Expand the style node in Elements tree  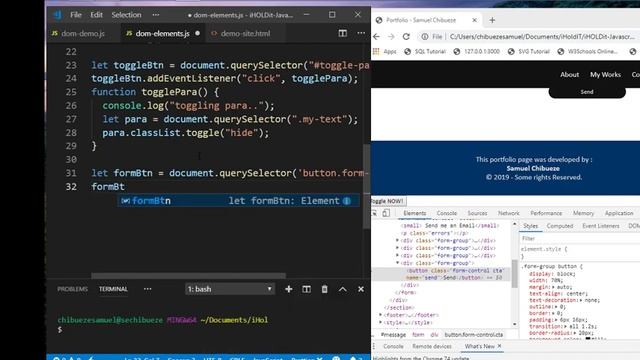pyautogui.click(x=381, y=322)
